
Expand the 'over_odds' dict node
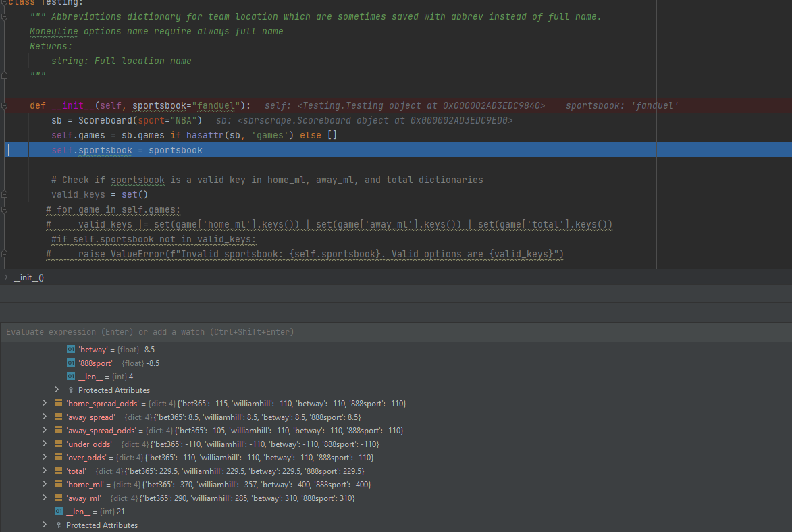45,457
